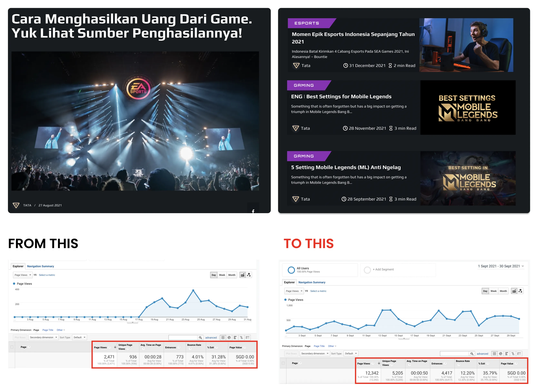Screen dimensions: 538x392
Task: Open Secondary dimension dropdown in August report
Action: point(43,337)
